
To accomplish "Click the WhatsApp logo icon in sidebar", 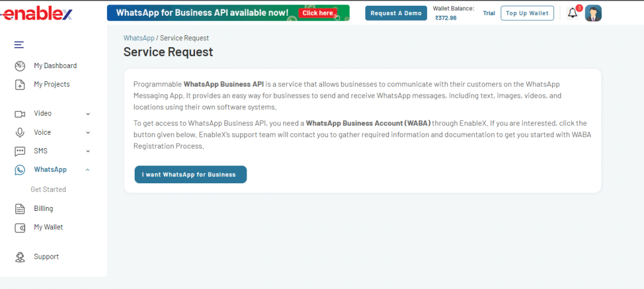I will (19, 170).
